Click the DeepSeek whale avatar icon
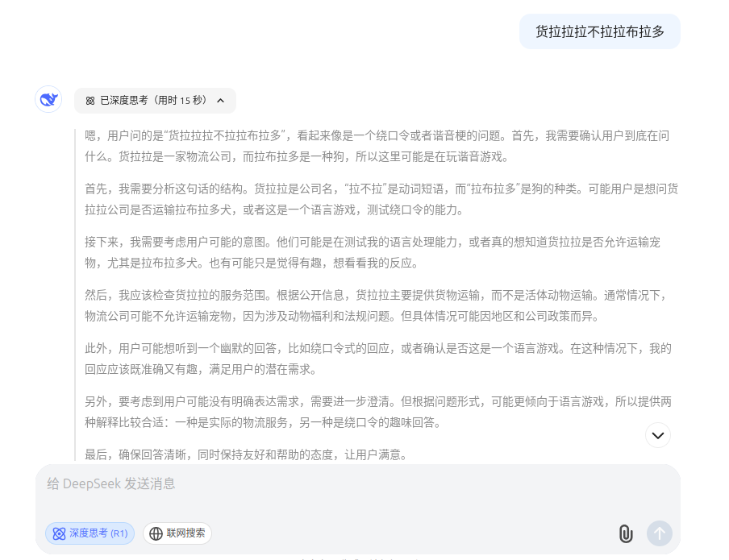Viewport: 729px width, 560px height. 48,99
